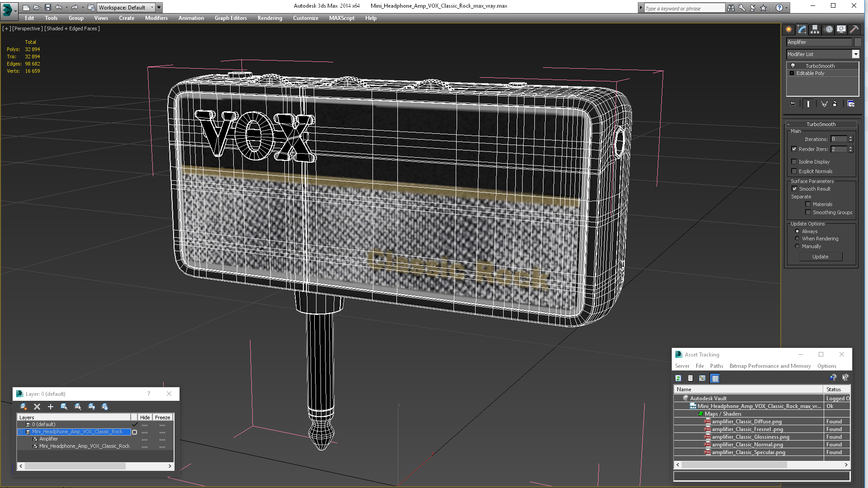The width and height of the screenshot is (868, 488).
Task: Open the MAXScript menu
Action: [x=342, y=18]
